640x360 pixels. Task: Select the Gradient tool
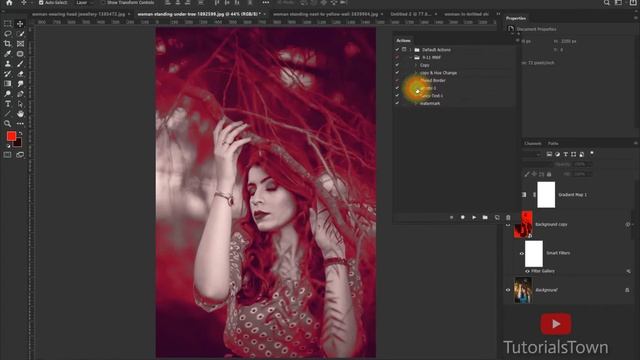(7, 84)
